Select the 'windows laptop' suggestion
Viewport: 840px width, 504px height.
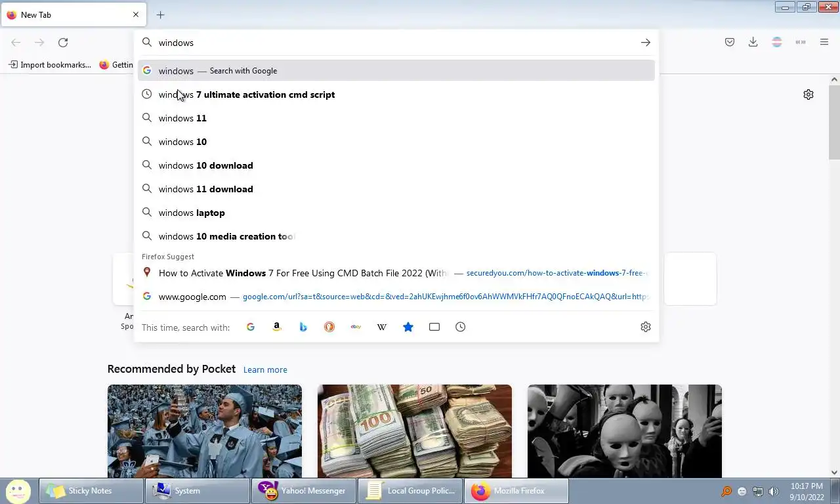pyautogui.click(x=396, y=213)
